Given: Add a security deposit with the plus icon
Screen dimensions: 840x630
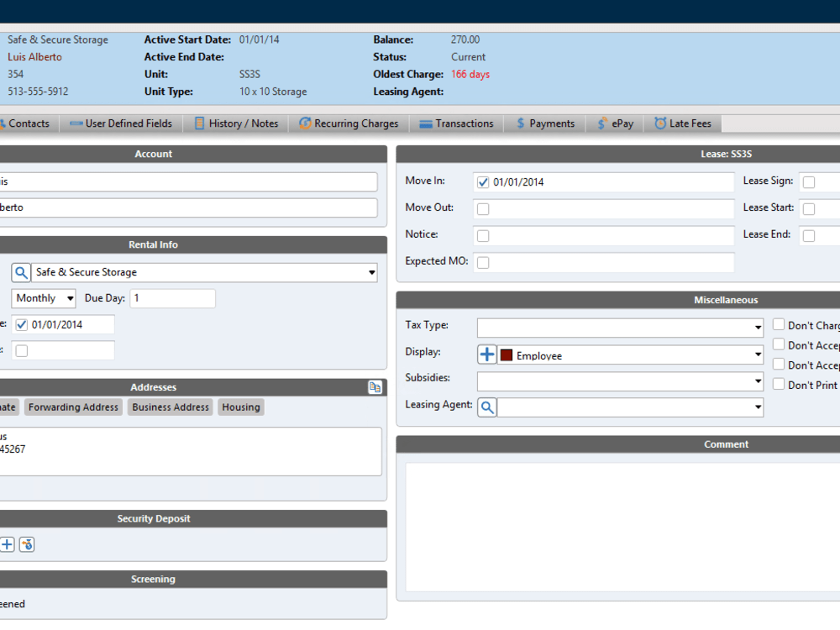Looking at the screenshot, I should pos(7,545).
